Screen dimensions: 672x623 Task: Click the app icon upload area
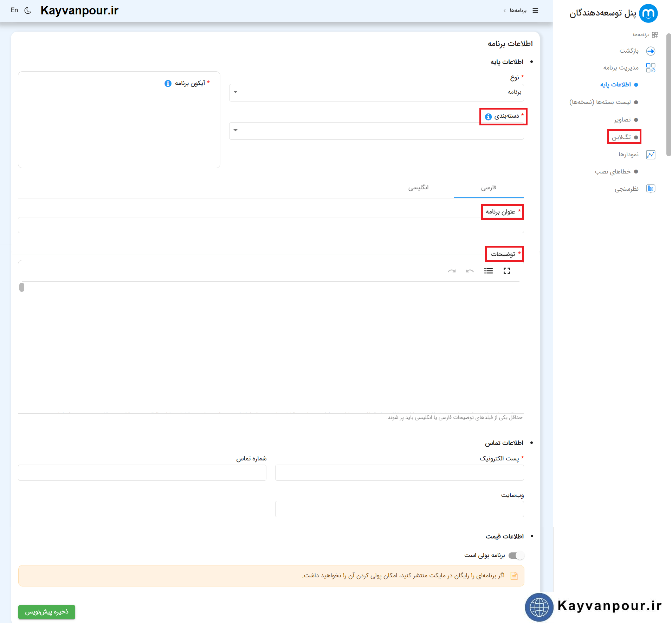(x=119, y=120)
